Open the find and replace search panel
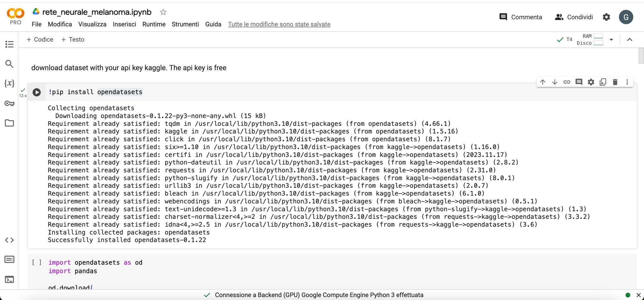Image resolution: width=644 pixels, height=300 pixels. point(9,64)
